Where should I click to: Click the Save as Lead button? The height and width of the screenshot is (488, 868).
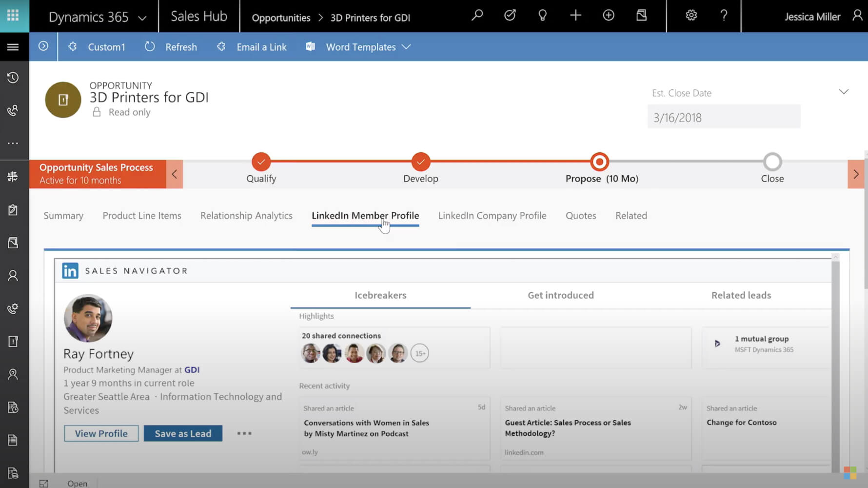tap(183, 433)
